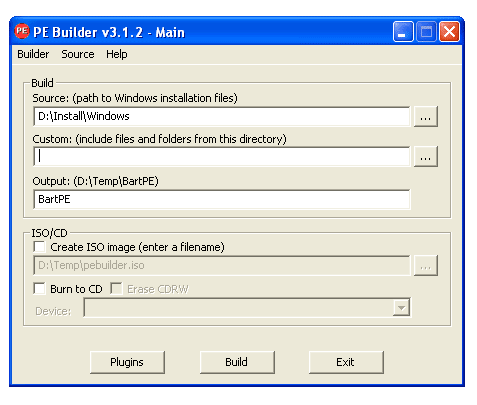Toggle the Erase CDRW checkbox
477x405 pixels.
[116, 289]
